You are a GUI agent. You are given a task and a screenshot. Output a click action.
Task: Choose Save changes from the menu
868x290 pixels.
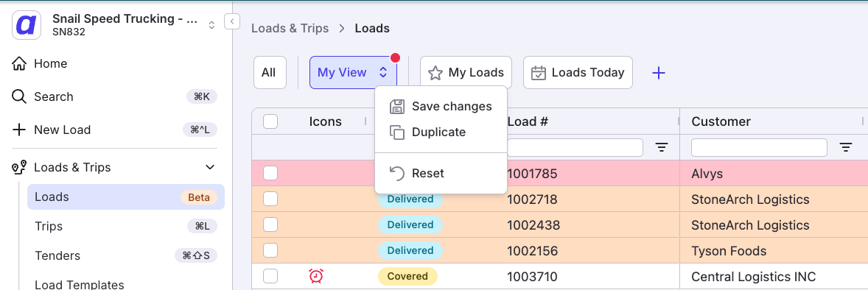[441, 106]
